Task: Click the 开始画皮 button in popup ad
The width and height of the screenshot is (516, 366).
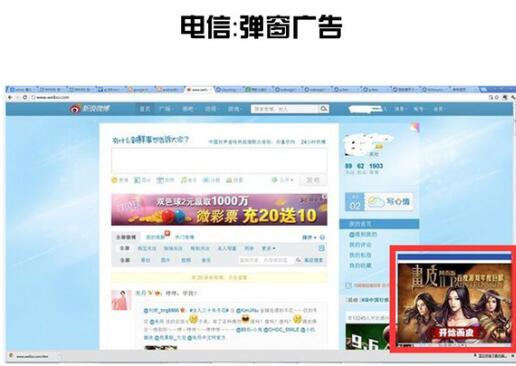Action: tap(456, 333)
